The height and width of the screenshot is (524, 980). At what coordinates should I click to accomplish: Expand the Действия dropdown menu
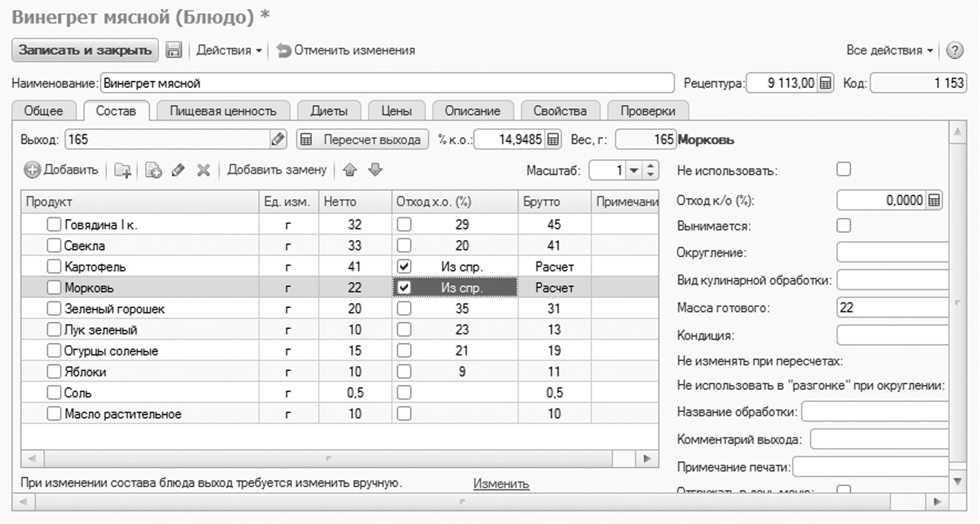tap(229, 51)
